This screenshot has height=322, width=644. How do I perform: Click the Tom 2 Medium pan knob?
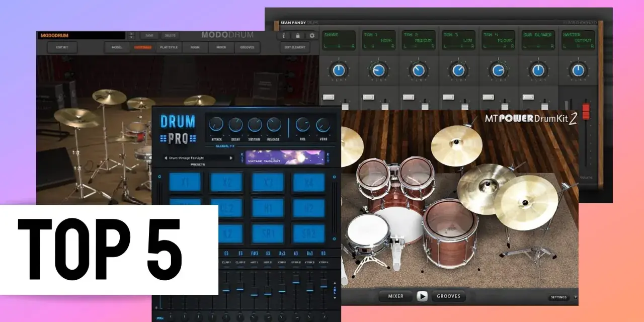pos(419,70)
